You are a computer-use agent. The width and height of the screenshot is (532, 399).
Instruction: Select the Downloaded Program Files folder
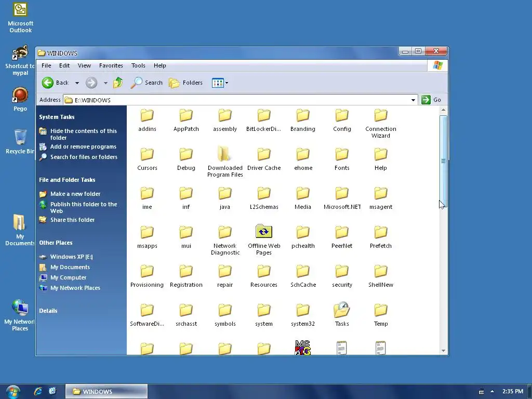(225, 162)
